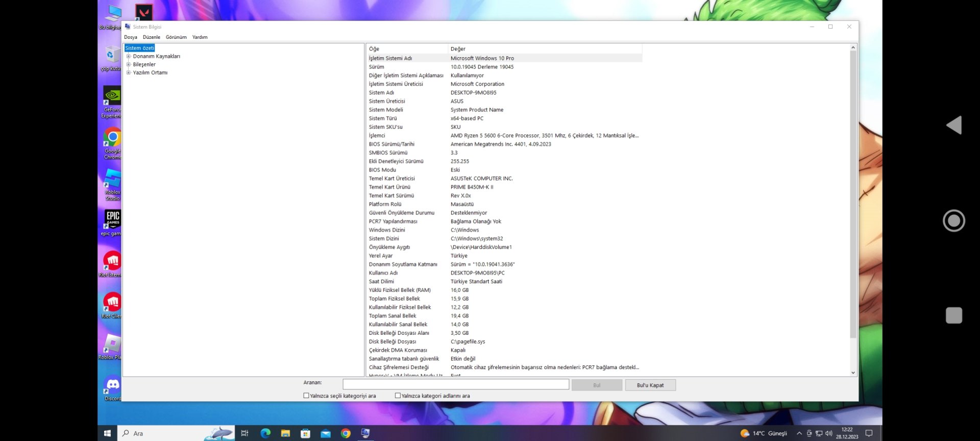The width and height of the screenshot is (980, 441).
Task: Sort by the Öğe column header
Action: pos(407,49)
